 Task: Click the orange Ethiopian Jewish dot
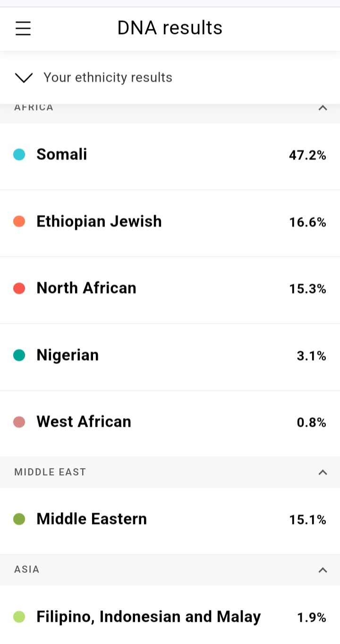(19, 221)
